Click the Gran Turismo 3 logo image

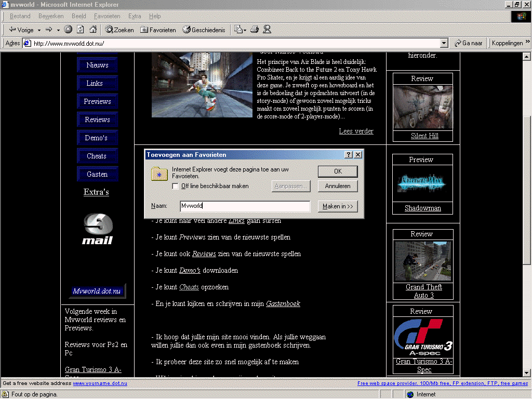pyautogui.click(x=423, y=337)
